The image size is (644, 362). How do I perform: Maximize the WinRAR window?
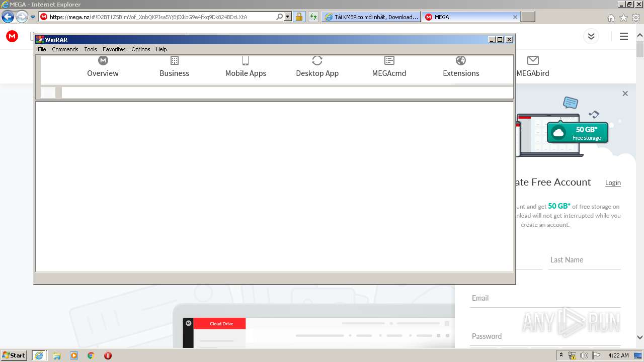pos(500,40)
